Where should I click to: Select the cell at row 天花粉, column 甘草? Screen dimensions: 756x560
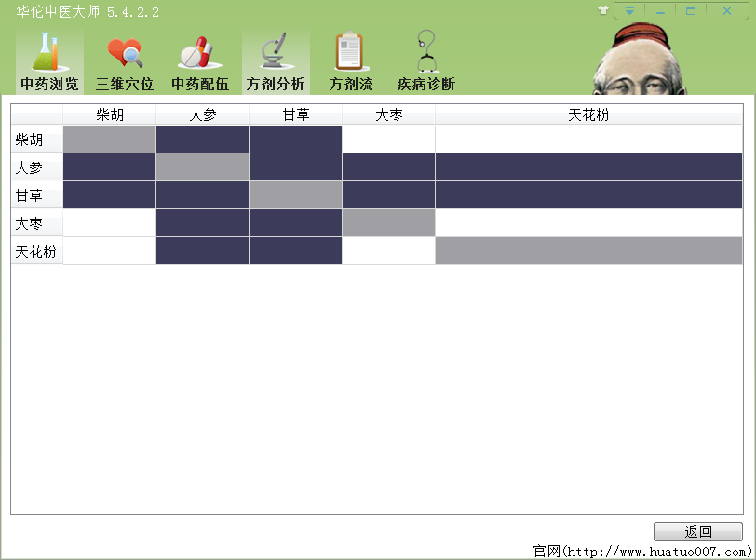[x=296, y=251]
